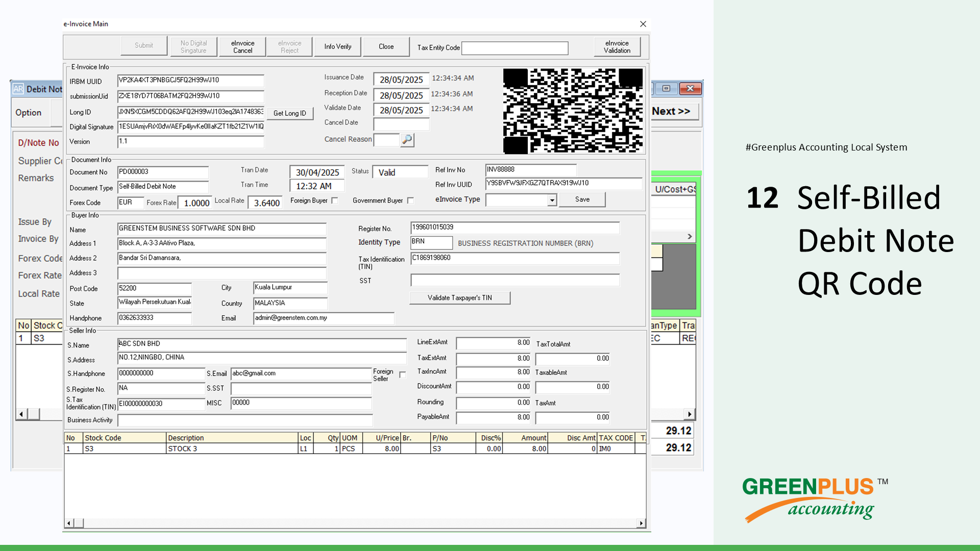Image resolution: width=980 pixels, height=551 pixels.
Task: Click the eInvoice Validation button
Action: pyautogui.click(x=617, y=46)
